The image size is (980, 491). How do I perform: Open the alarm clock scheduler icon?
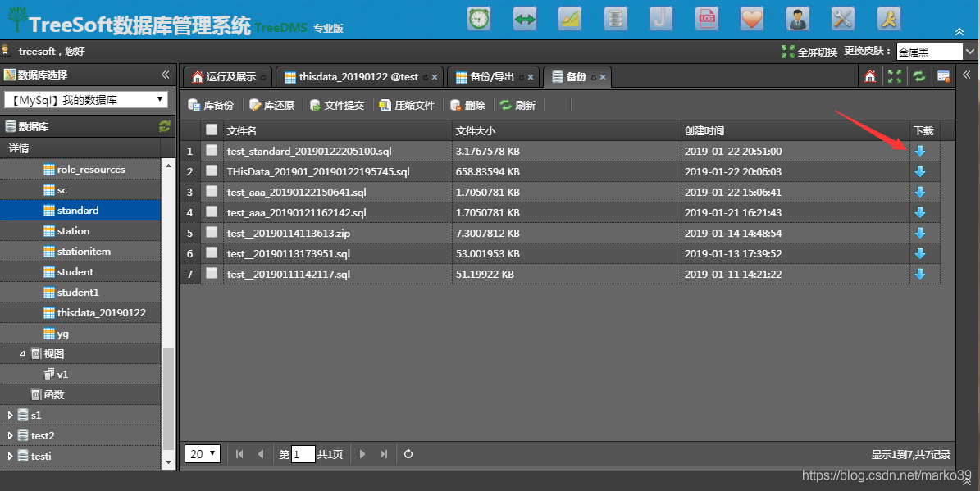pyautogui.click(x=480, y=19)
